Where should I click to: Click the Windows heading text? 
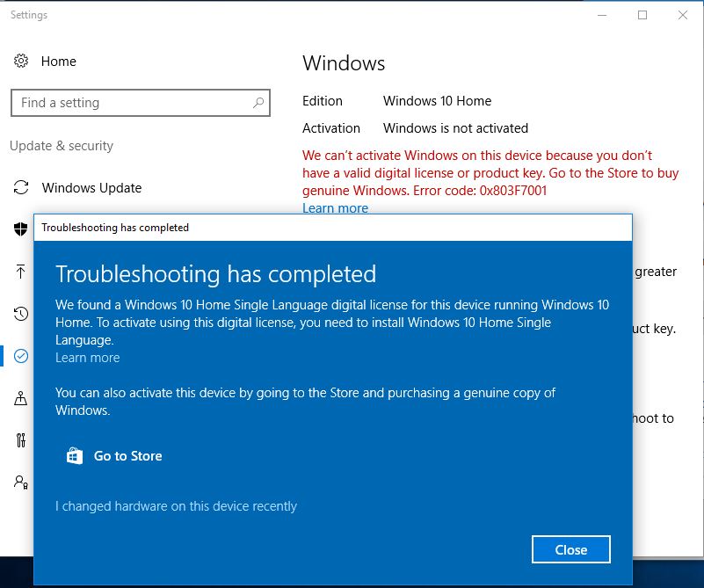point(344,62)
